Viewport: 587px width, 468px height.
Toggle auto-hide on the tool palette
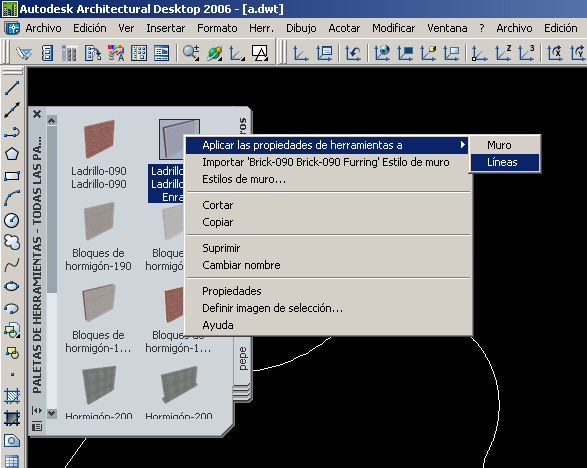37,411
